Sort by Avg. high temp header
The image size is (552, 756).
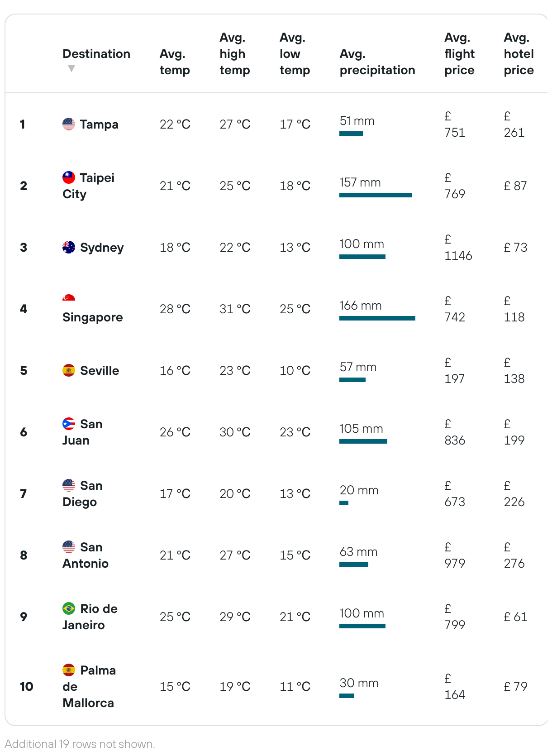pyautogui.click(x=234, y=54)
